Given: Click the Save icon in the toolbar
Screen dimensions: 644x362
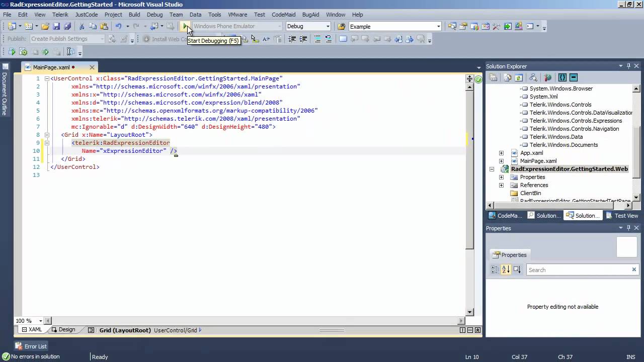Looking at the screenshot, I should click(56, 26).
